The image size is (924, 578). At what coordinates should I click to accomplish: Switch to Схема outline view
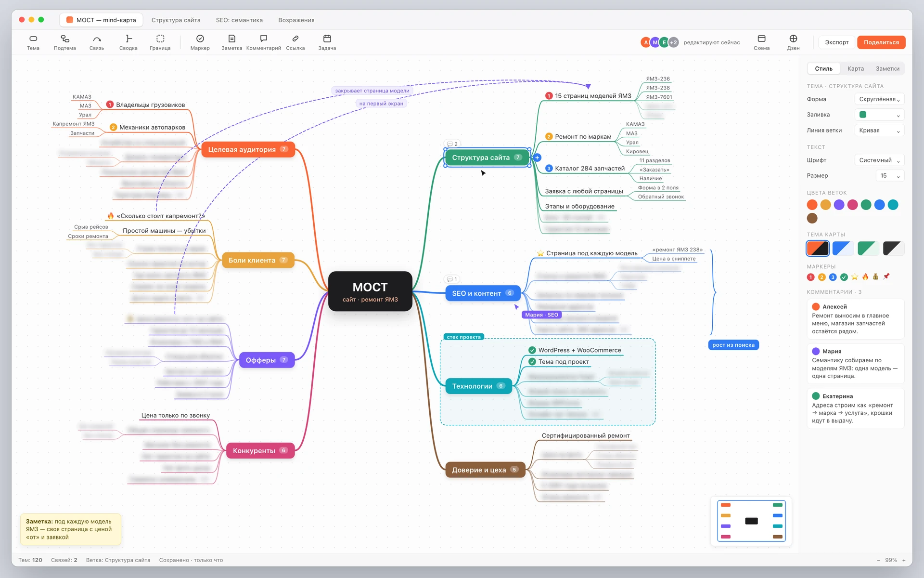(x=761, y=42)
